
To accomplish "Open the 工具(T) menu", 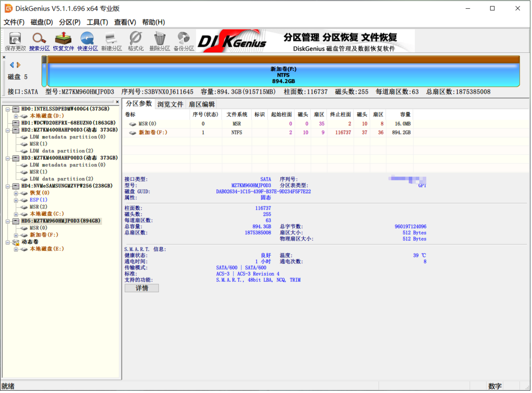I will point(97,22).
